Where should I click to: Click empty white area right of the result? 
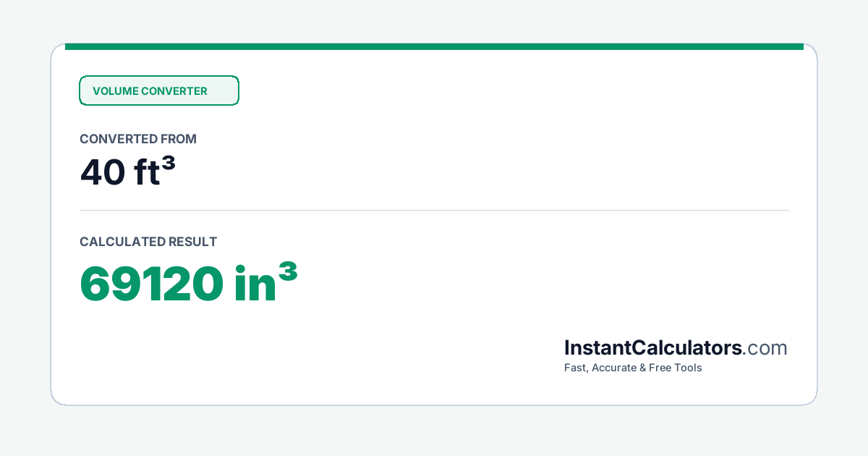(542, 283)
